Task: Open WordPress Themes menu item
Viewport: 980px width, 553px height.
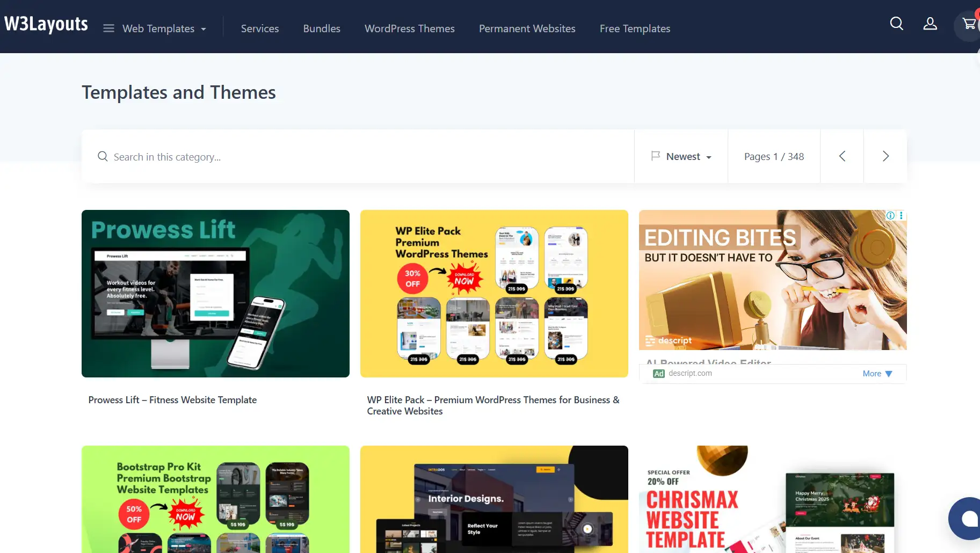Action: pyautogui.click(x=410, y=28)
